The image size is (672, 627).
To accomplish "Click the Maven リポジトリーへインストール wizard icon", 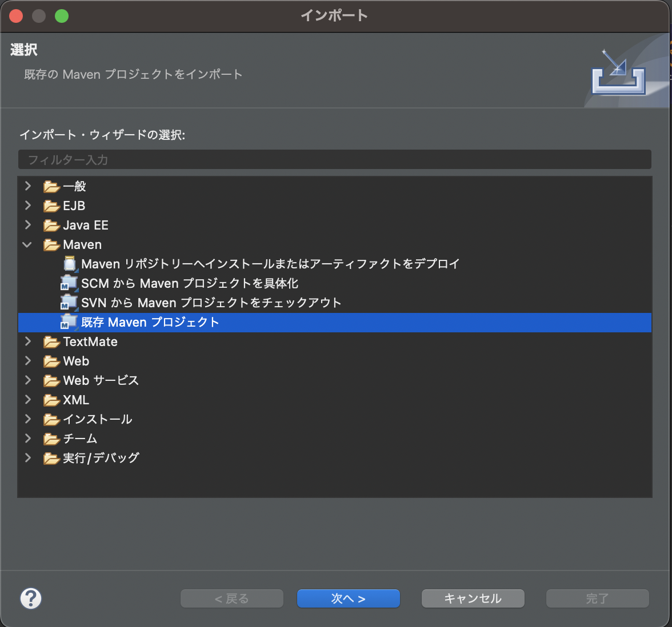I will click(69, 263).
